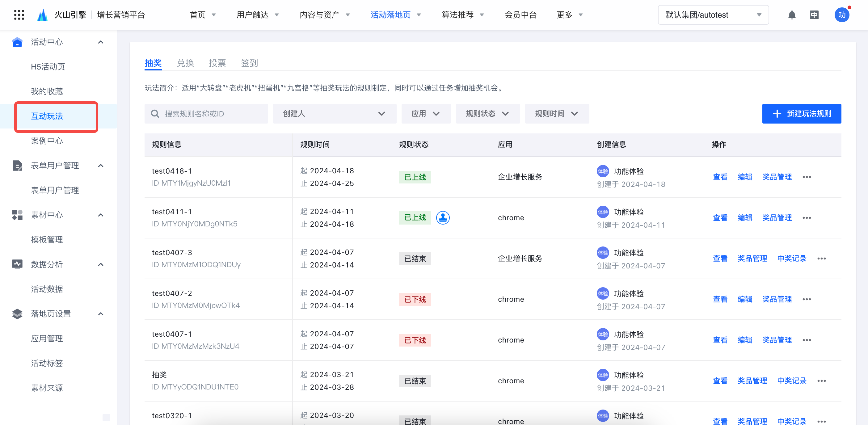The image size is (868, 425).
Task: Click the search magnifier icon
Action: point(155,114)
